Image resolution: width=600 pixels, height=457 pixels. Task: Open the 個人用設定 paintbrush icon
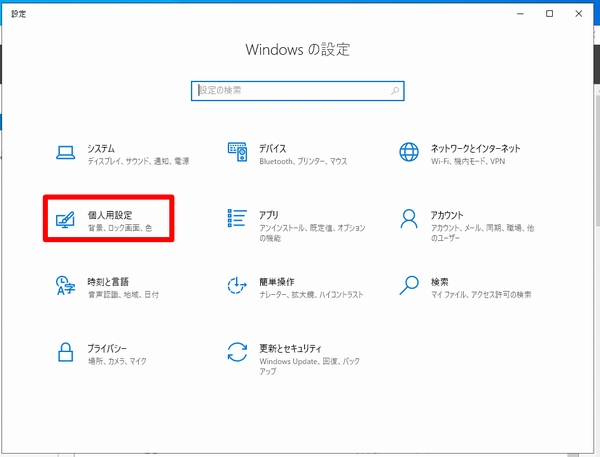[x=65, y=219]
